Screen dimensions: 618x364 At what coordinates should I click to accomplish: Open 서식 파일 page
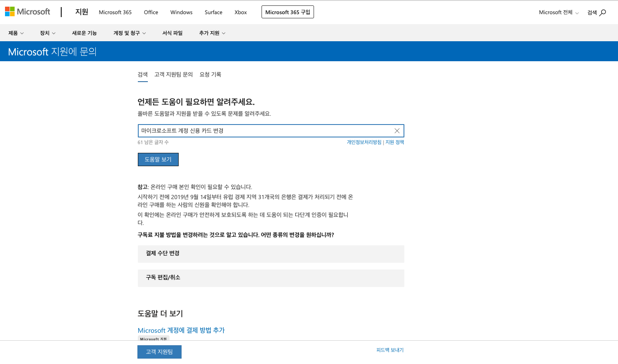click(x=172, y=33)
